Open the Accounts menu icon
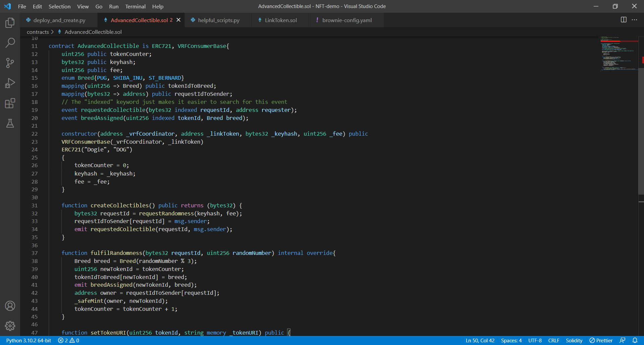 (10, 306)
